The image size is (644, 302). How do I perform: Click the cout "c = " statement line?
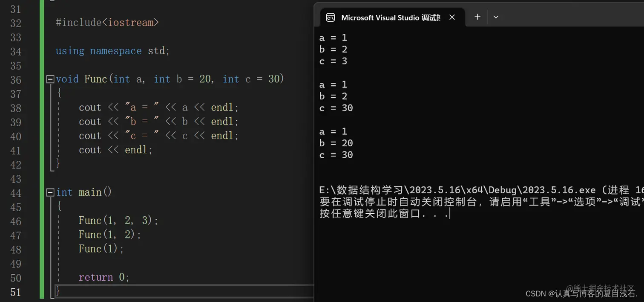coord(159,136)
